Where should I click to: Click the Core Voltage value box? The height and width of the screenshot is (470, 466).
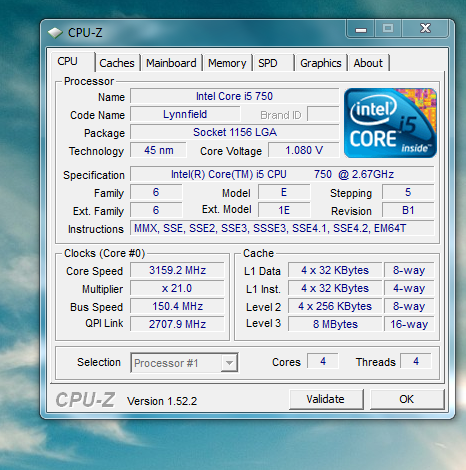click(304, 150)
